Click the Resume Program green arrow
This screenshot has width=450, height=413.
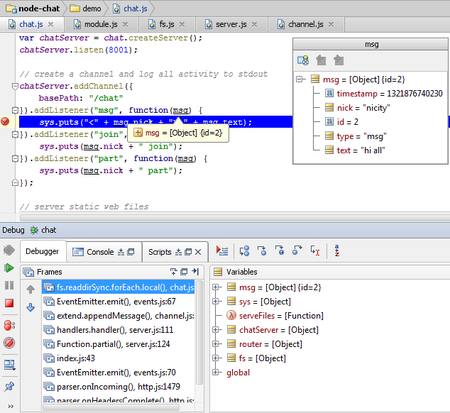click(x=9, y=268)
